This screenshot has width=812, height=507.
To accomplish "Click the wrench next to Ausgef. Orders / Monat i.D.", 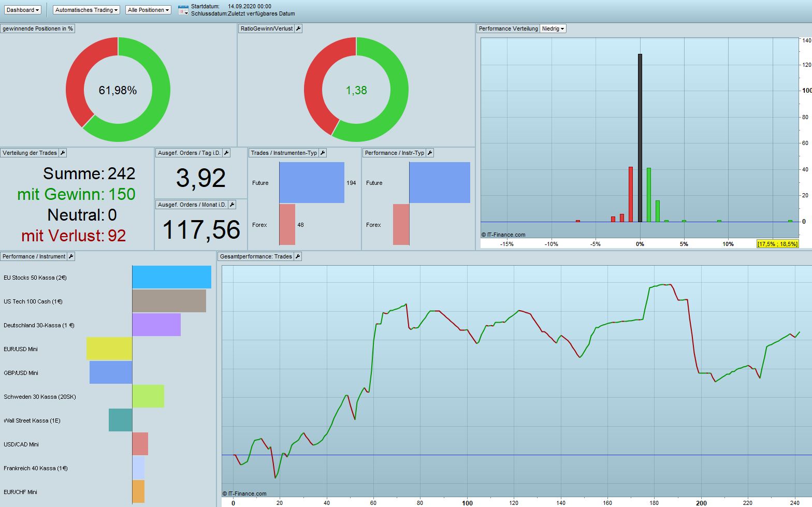I will point(232,205).
